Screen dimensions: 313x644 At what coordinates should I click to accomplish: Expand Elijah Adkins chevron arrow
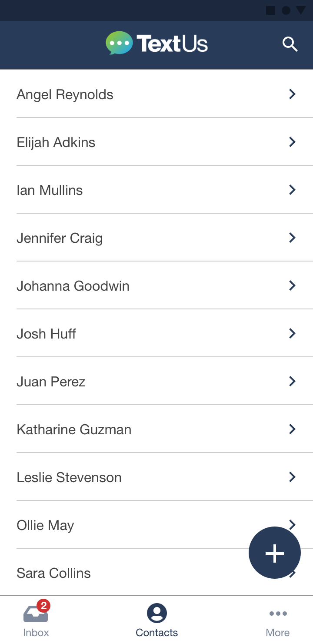click(x=292, y=142)
